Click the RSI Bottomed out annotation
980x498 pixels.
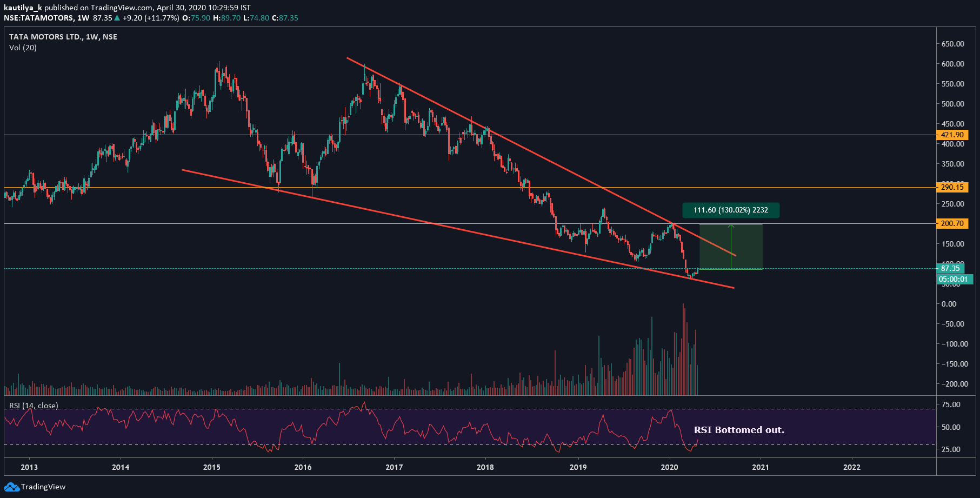[x=739, y=430]
